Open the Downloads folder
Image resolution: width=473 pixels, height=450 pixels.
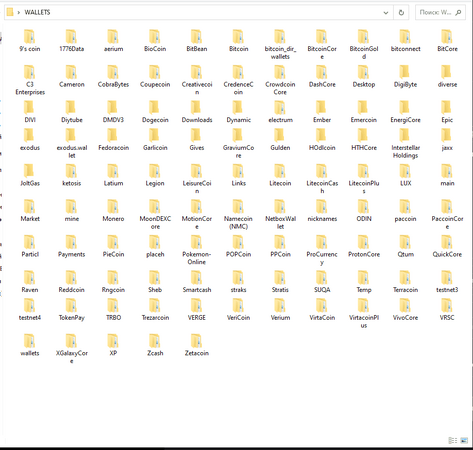point(197,112)
